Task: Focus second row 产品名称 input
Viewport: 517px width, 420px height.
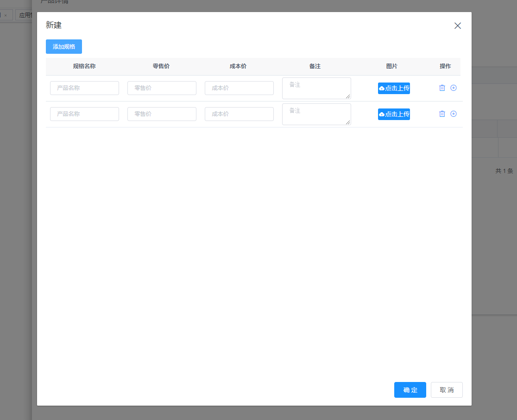Action: tap(84, 114)
